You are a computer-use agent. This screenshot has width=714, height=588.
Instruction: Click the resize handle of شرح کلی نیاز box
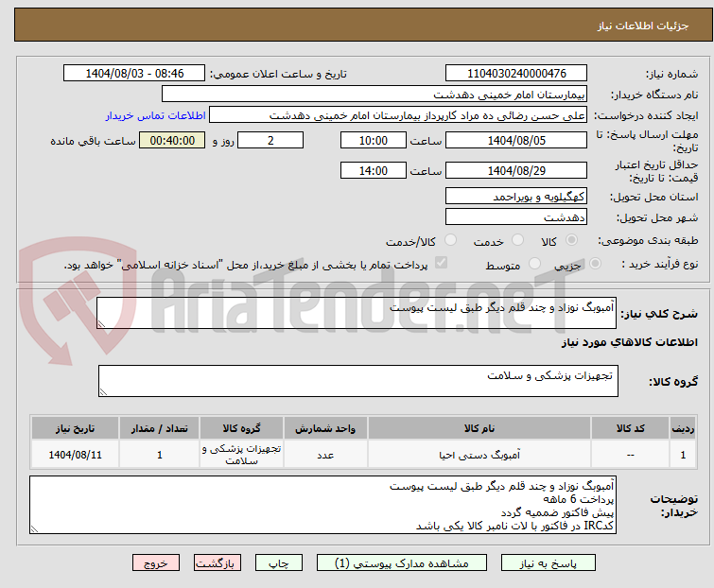pyautogui.click(x=101, y=323)
